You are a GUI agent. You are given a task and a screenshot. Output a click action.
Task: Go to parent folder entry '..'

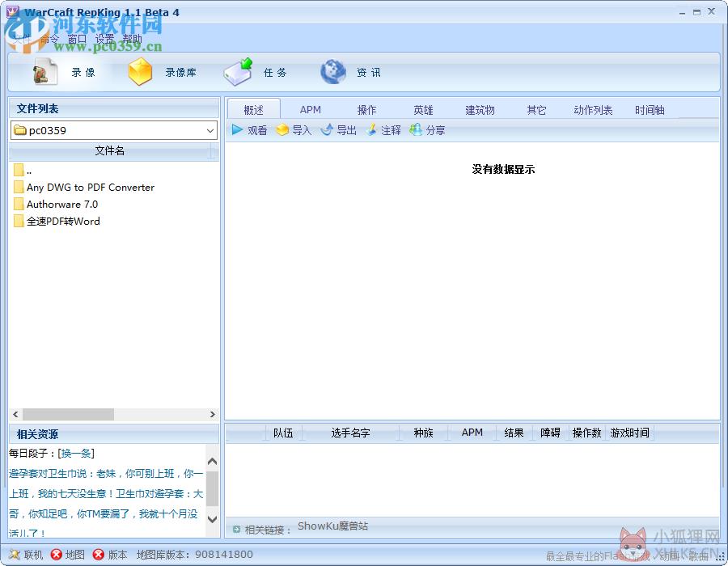pos(23,171)
